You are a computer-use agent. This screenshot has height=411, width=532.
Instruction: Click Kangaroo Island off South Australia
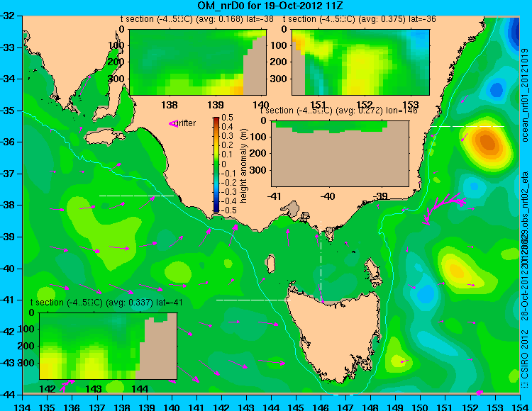[104, 137]
